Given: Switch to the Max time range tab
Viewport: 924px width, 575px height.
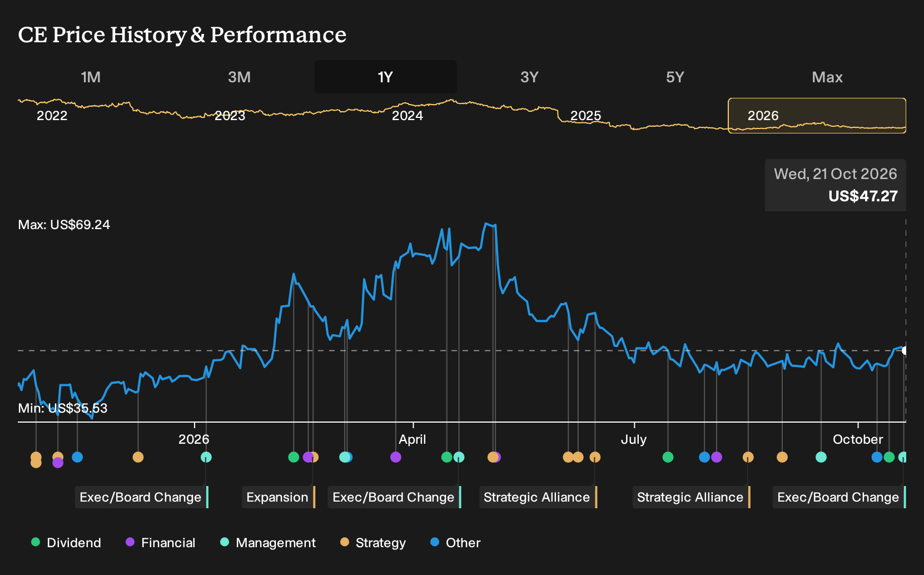Looking at the screenshot, I should [827, 77].
